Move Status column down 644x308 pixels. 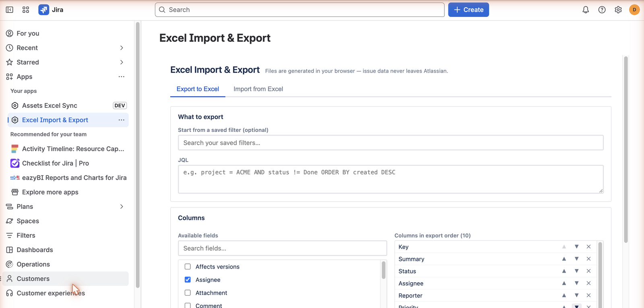[x=576, y=271]
